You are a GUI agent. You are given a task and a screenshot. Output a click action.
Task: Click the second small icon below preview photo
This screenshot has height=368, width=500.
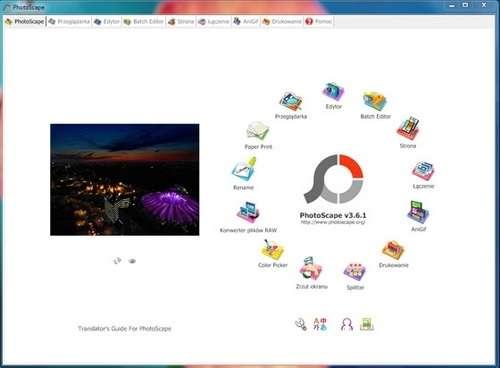[x=132, y=261]
